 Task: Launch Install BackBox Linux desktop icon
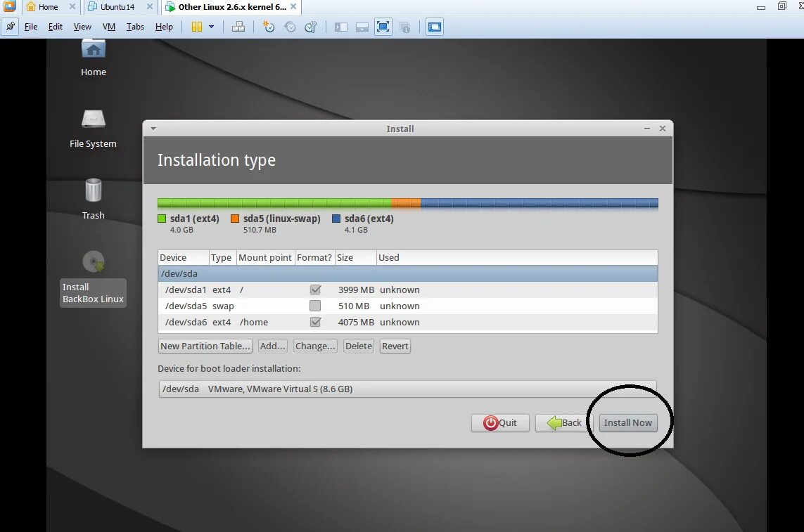point(94,278)
